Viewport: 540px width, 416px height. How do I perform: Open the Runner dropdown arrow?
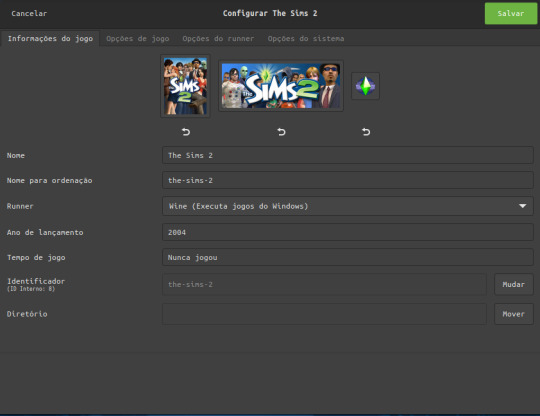click(x=522, y=206)
